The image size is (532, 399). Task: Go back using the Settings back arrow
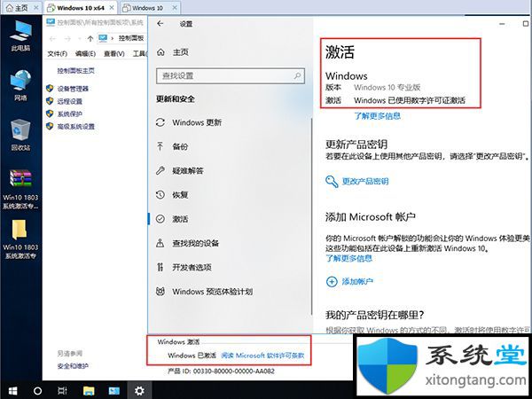[160, 23]
